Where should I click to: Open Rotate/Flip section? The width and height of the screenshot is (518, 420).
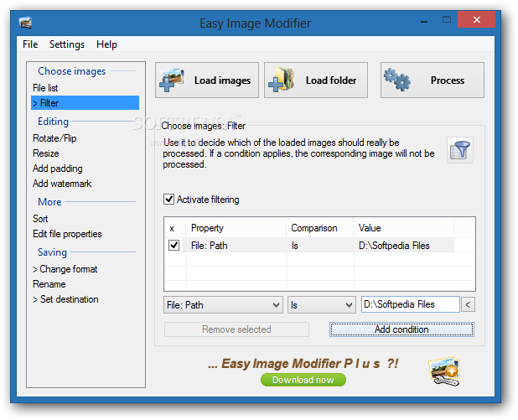(x=54, y=138)
